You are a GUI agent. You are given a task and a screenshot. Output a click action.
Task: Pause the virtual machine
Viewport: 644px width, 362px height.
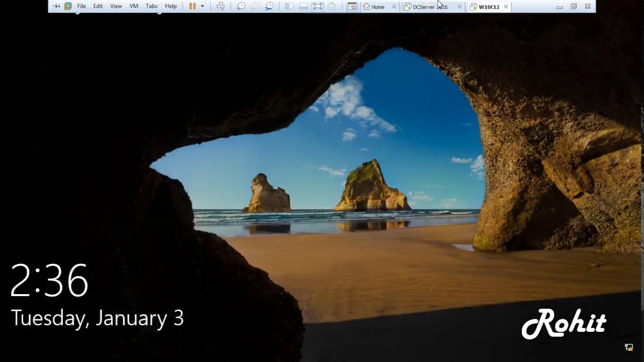pyautogui.click(x=192, y=7)
